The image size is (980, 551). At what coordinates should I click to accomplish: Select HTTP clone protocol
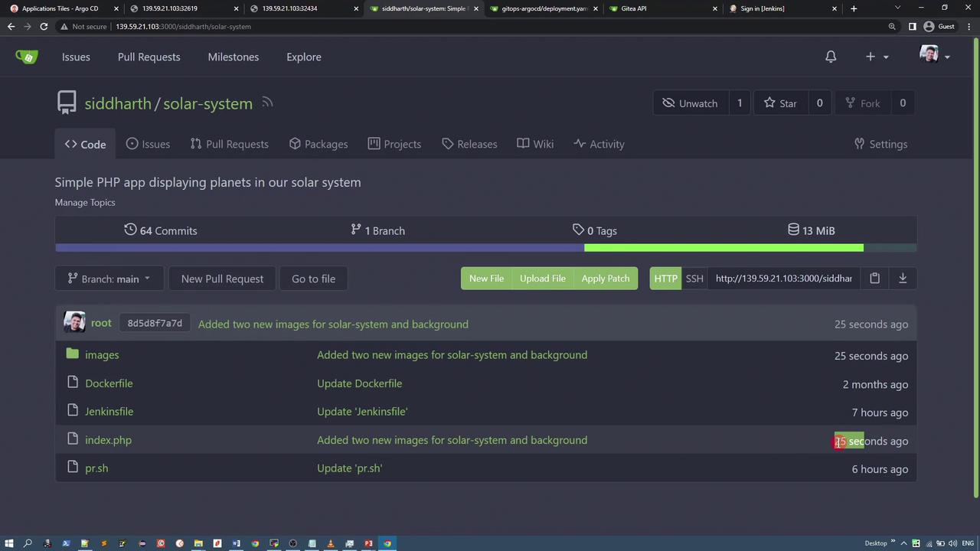665,279
